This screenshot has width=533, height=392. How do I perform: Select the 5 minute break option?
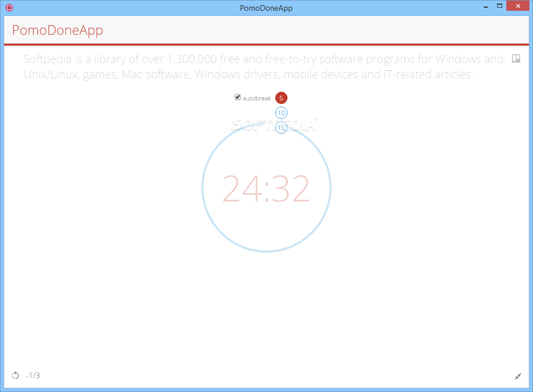click(281, 98)
